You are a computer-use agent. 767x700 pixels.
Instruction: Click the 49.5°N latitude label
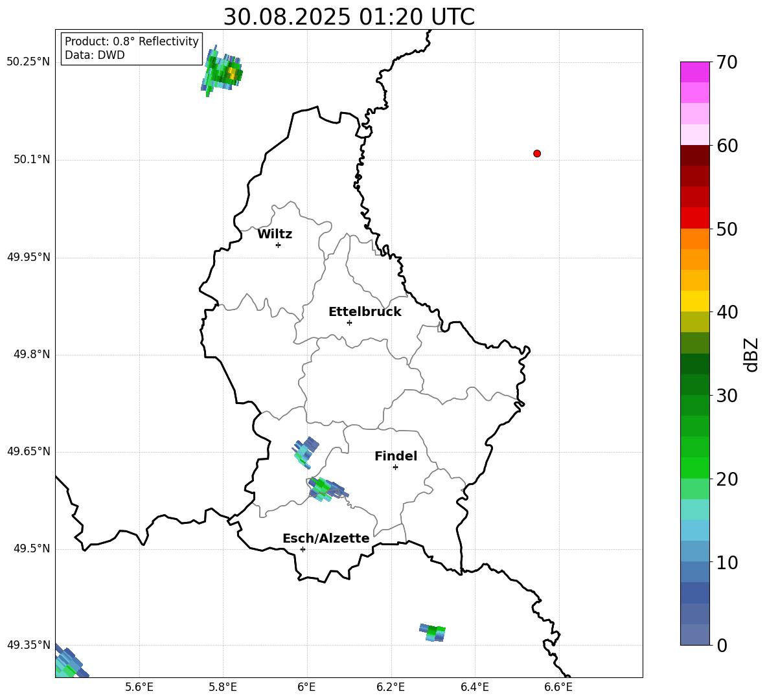pos(32,549)
